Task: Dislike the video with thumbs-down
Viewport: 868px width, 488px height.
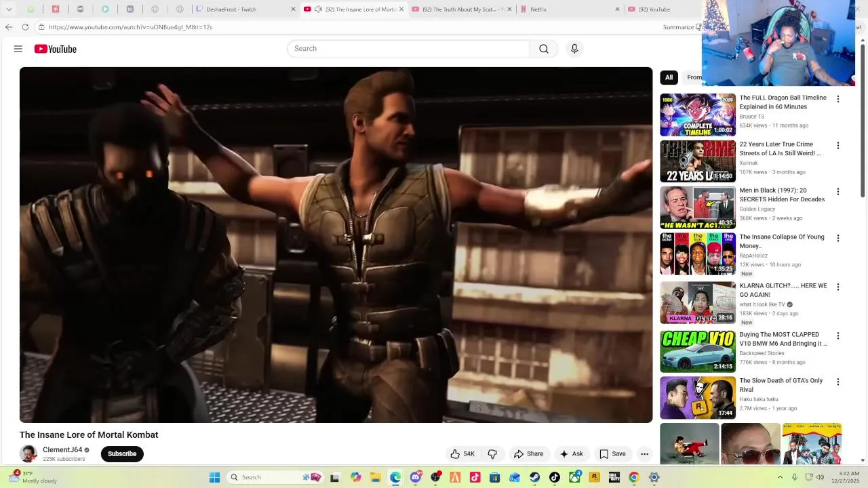Action: point(492,454)
